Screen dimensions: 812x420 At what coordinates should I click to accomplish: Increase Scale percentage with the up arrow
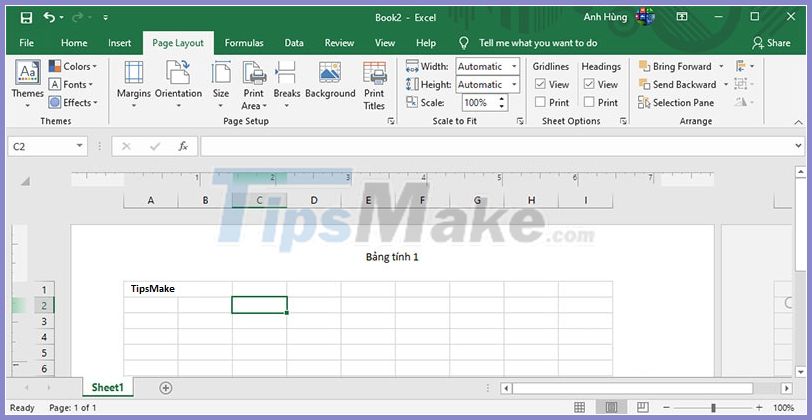point(501,99)
